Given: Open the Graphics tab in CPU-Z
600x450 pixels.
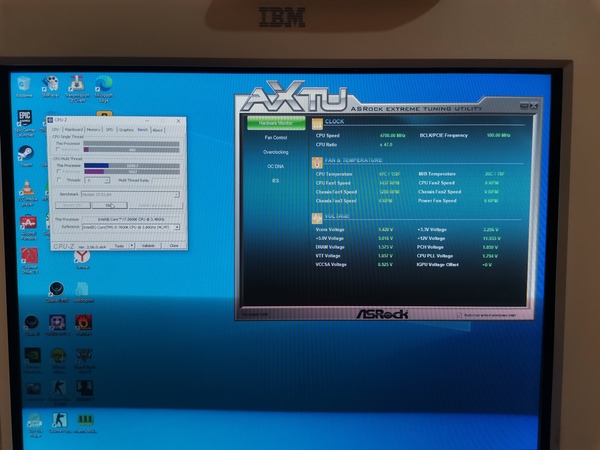Looking at the screenshot, I should [126, 130].
